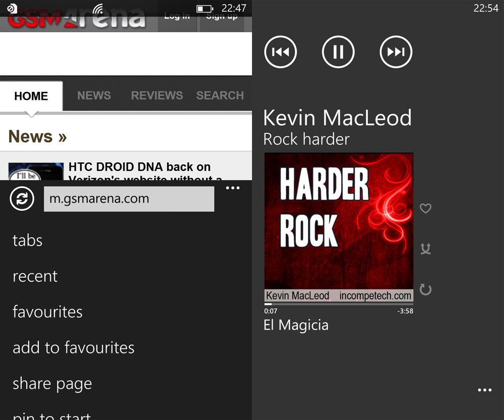
Task: Tap the previous track button
Action: point(280,52)
